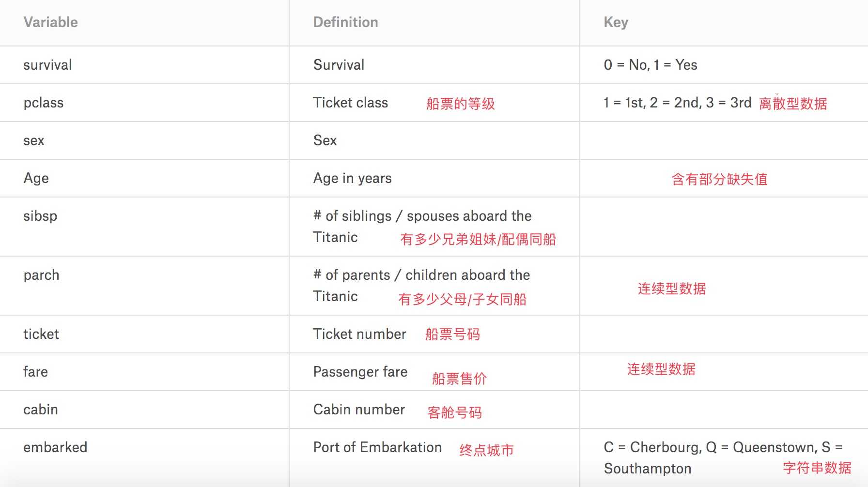Image resolution: width=868 pixels, height=487 pixels.
Task: Click the "Passenger fare" definition text
Action: 360,372
